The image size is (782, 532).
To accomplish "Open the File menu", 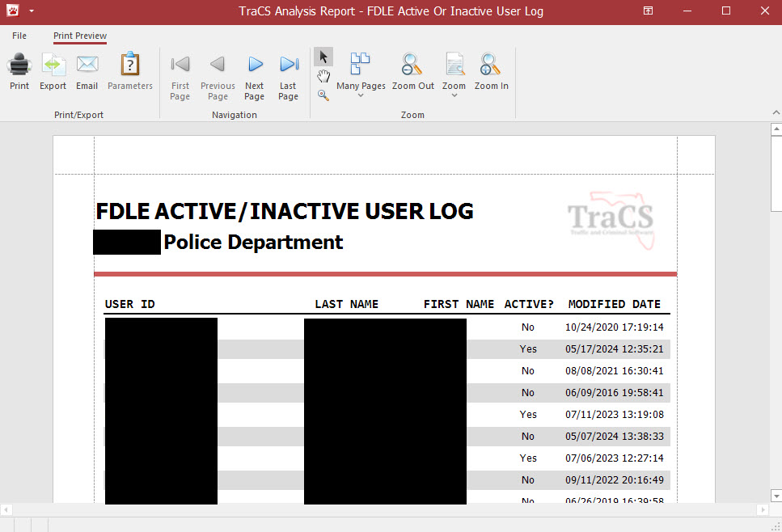I will click(19, 36).
